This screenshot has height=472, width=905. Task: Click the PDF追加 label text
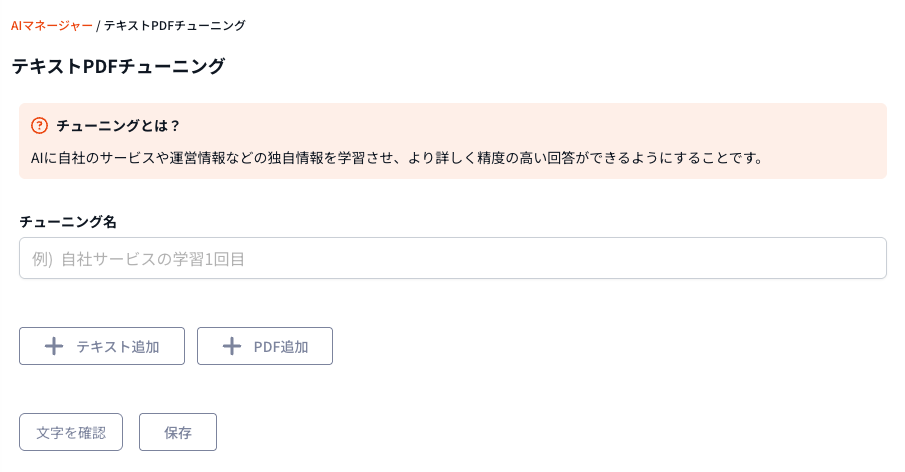[281, 347]
